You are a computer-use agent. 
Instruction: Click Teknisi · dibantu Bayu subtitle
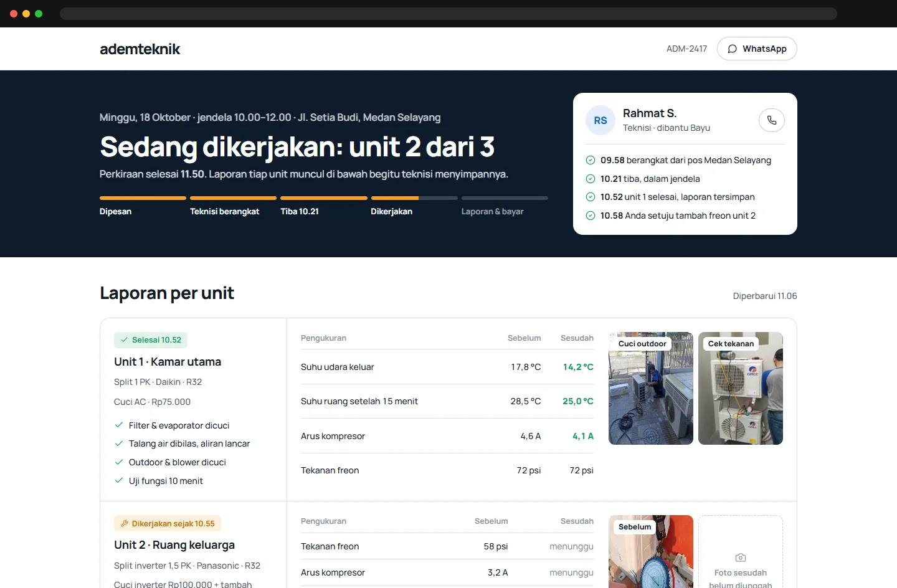667,128
